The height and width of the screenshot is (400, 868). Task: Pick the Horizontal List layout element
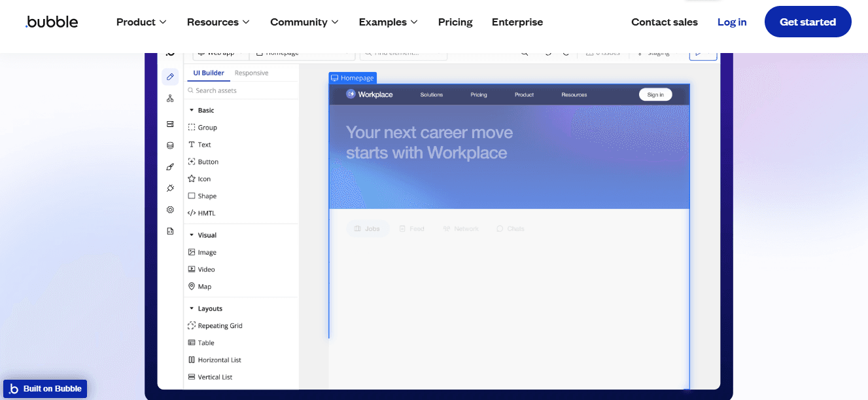tap(215, 359)
